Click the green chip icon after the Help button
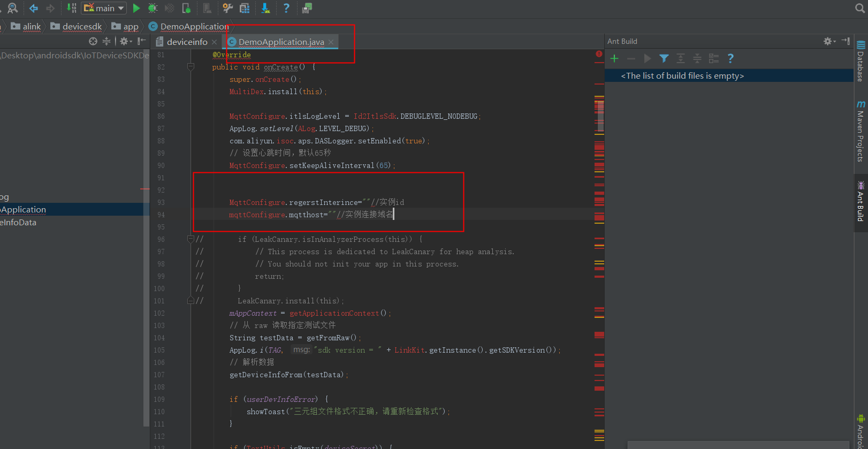Image resolution: width=868 pixels, height=449 pixels. (307, 8)
